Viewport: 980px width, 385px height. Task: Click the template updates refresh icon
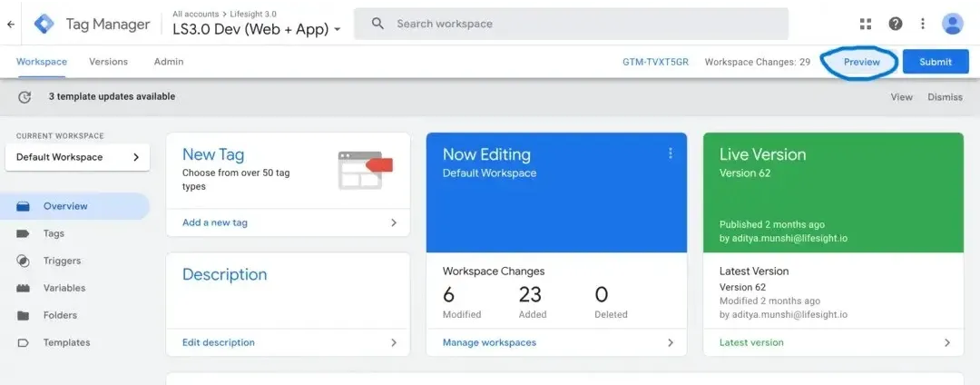(x=24, y=97)
